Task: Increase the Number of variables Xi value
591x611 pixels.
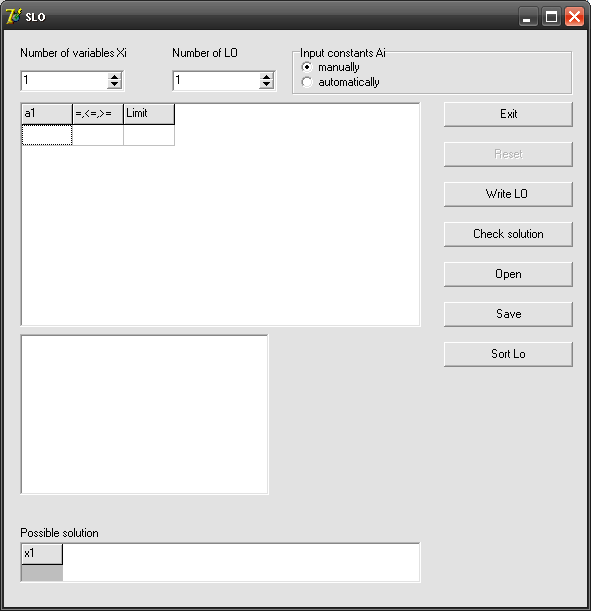Action: 114,77
